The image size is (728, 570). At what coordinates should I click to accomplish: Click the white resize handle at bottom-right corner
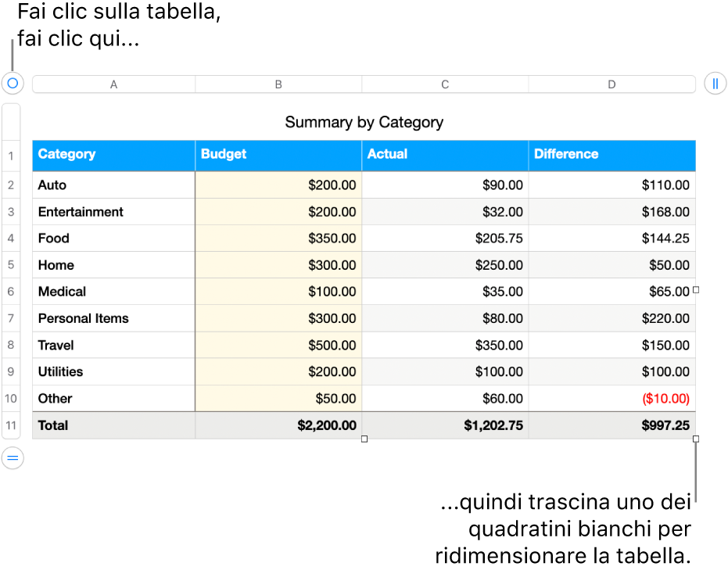(695, 438)
